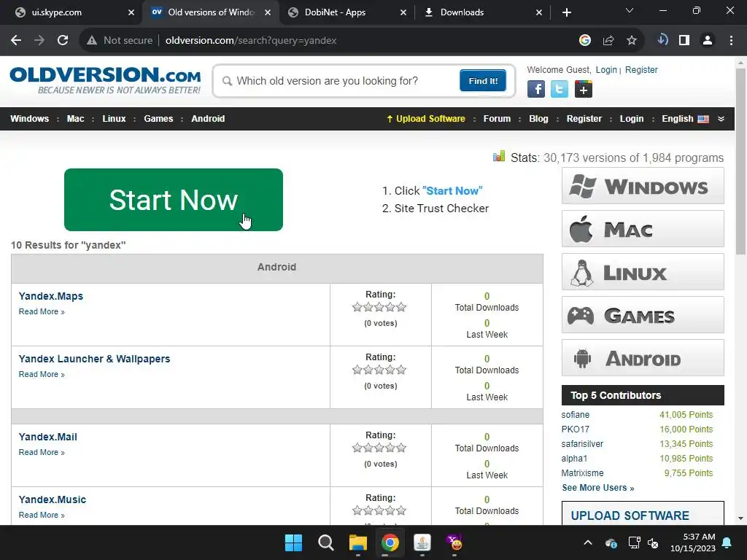Click the OneDrive cloud tray icon

pos(611,542)
